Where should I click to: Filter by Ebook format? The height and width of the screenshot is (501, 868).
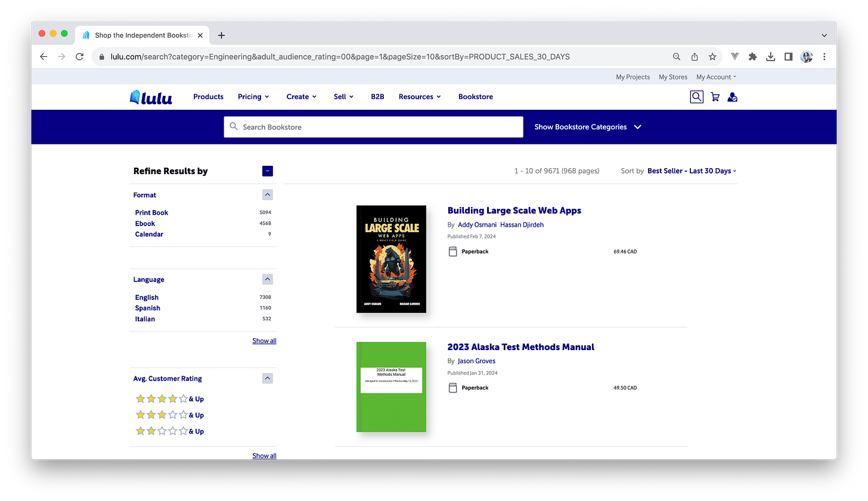[x=145, y=224]
